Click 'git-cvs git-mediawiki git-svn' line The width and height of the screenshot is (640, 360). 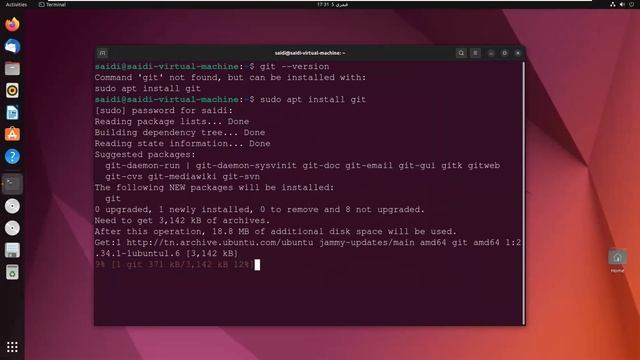182,177
